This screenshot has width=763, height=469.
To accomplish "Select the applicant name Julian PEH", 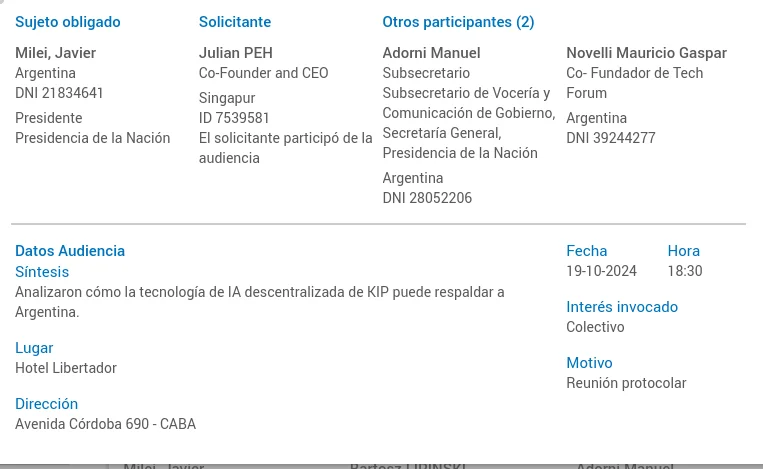I will pos(236,53).
